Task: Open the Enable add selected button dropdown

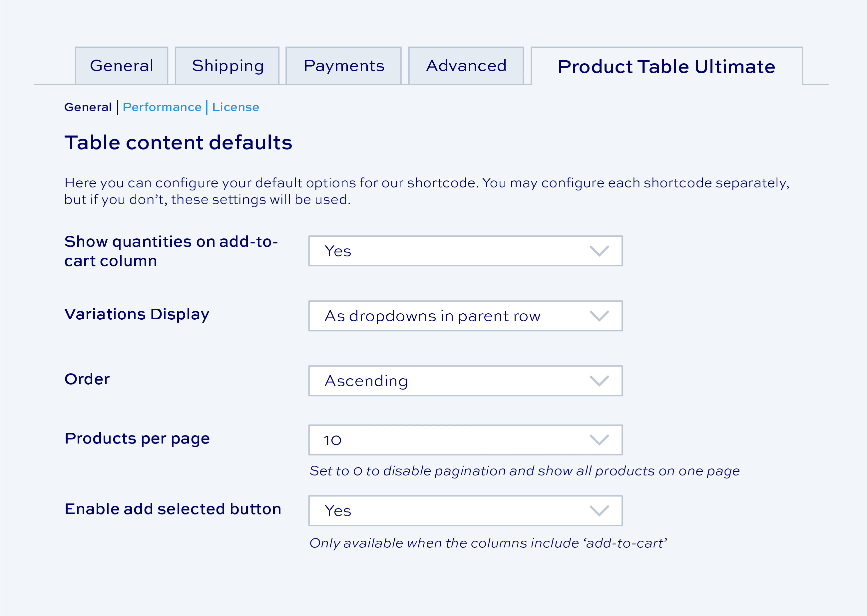Action: (x=465, y=510)
